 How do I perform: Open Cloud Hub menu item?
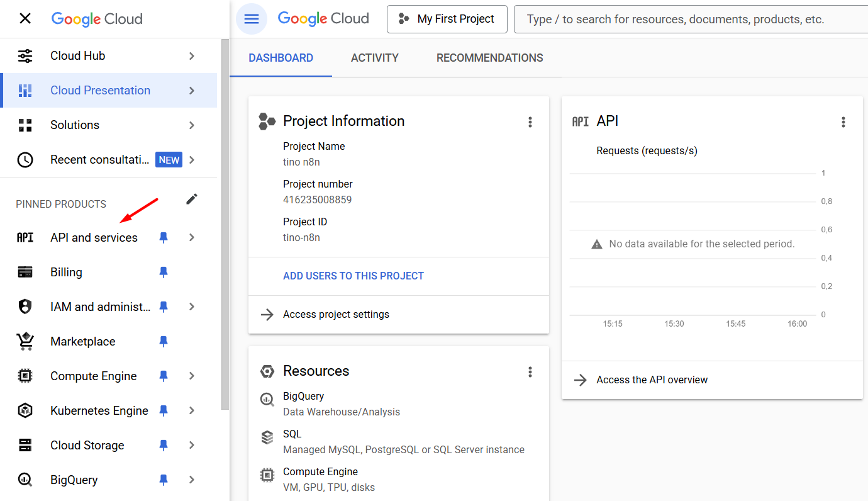point(108,56)
